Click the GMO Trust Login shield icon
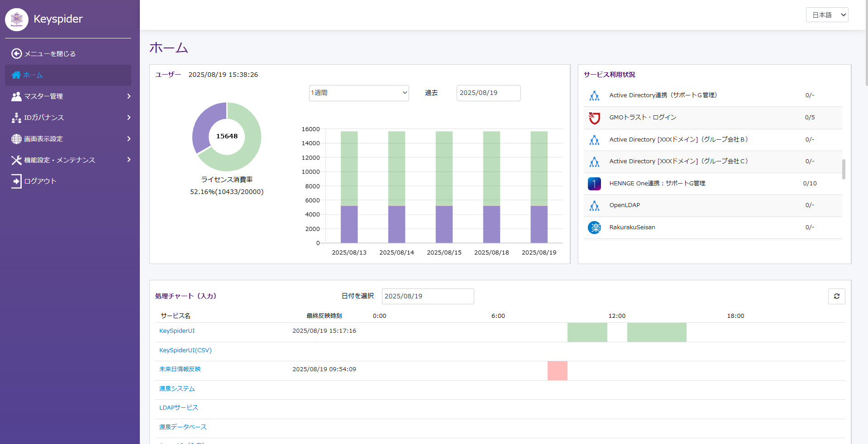 pyautogui.click(x=594, y=118)
